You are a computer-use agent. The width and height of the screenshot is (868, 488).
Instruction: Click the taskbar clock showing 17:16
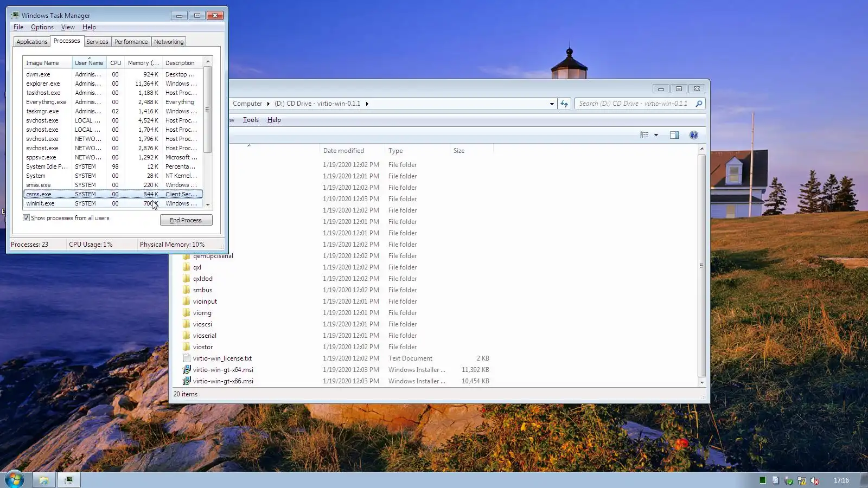pos(841,480)
